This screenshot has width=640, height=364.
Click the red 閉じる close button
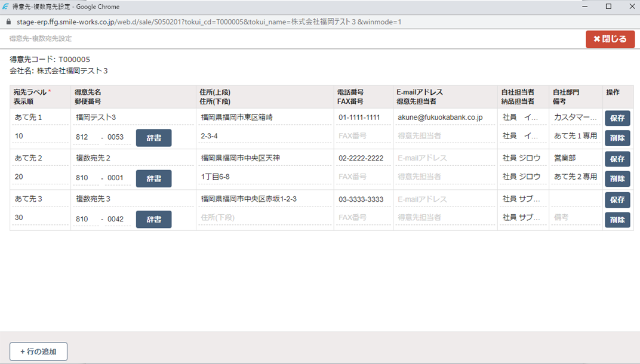click(x=610, y=39)
